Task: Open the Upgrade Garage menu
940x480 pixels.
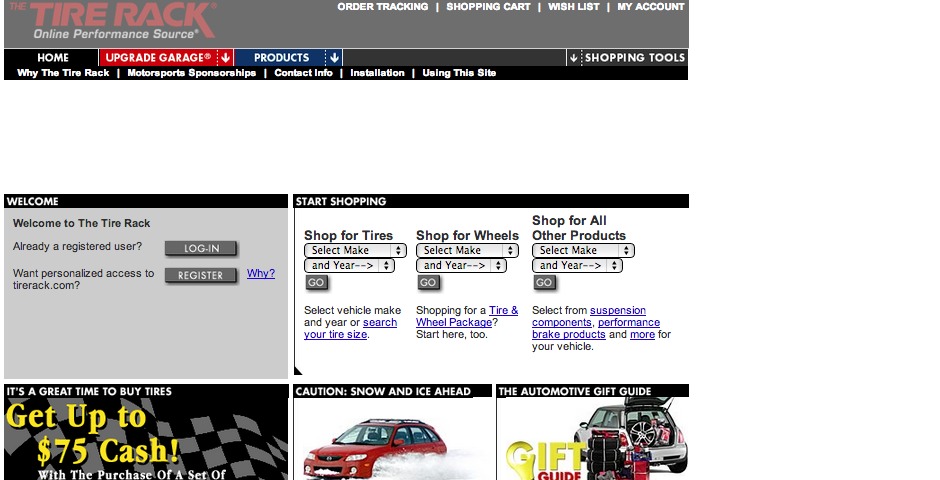Action: click(x=159, y=58)
